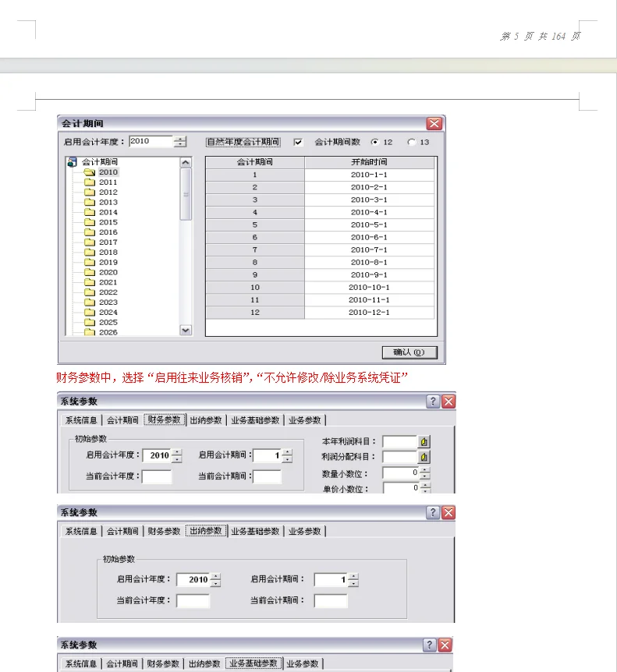Open 业务基础参数 tab in first 系统参数 dialog
This screenshot has width=617, height=672.
tap(255, 420)
